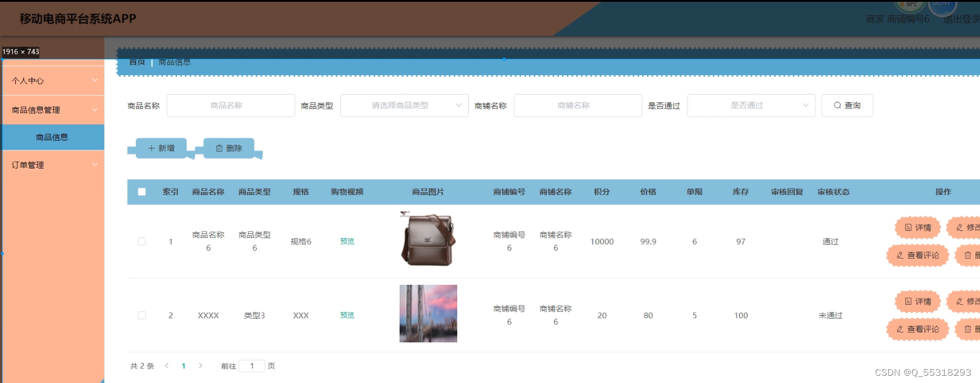980x383 pixels.
Task: Click the 购物视频 column header
Action: tap(347, 192)
